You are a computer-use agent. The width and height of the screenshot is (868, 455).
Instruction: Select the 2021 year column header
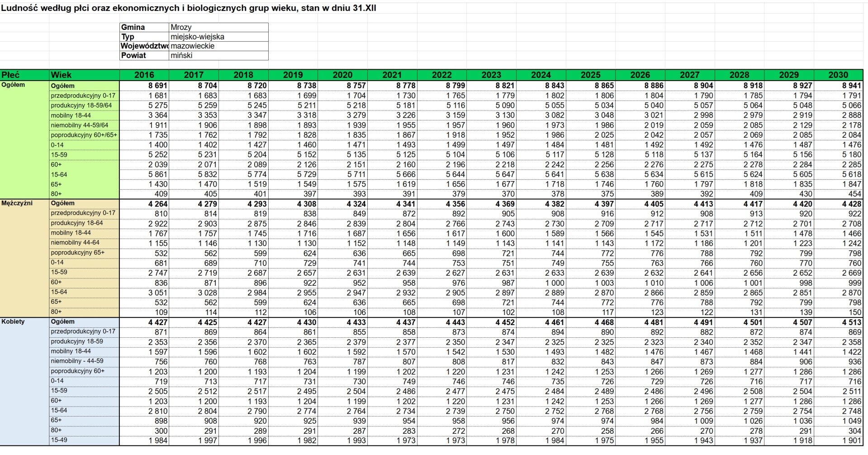pyautogui.click(x=392, y=75)
